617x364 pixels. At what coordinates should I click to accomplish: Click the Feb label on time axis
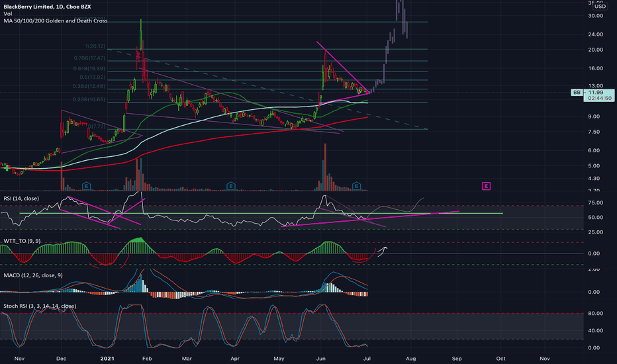pyautogui.click(x=147, y=359)
